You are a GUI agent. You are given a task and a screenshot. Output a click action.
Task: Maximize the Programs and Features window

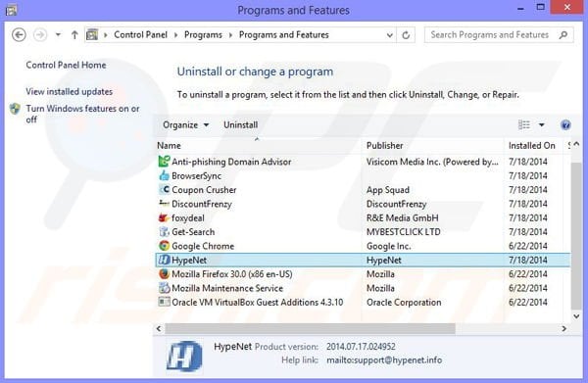540,7
